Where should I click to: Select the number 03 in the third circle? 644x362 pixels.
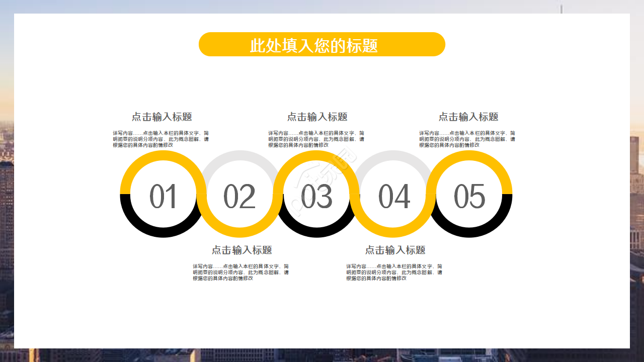pos(316,197)
